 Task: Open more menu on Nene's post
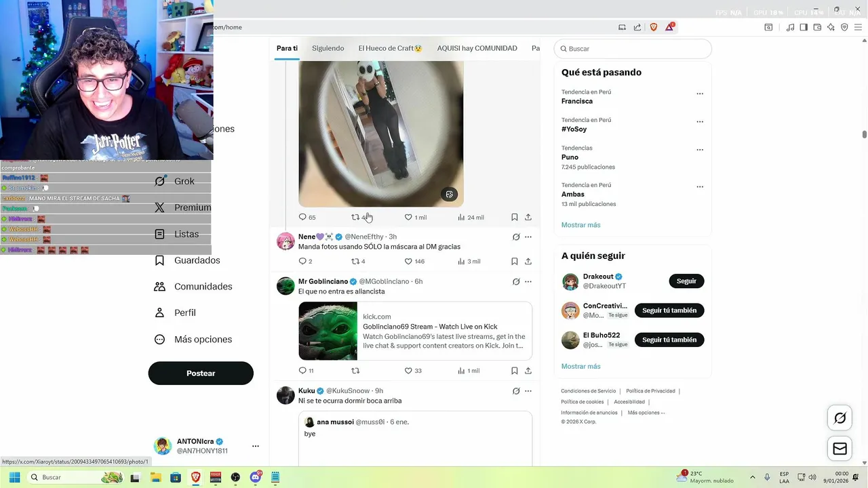click(x=528, y=237)
